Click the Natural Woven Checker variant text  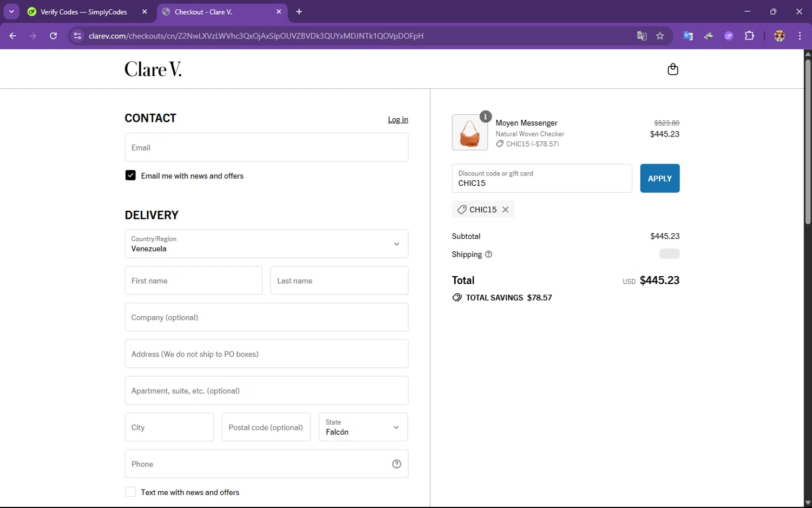click(x=530, y=134)
